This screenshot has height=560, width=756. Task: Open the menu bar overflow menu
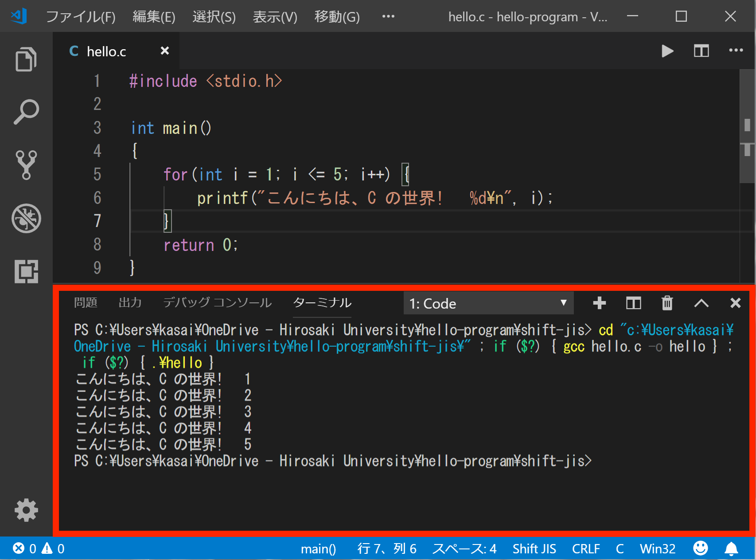388,16
